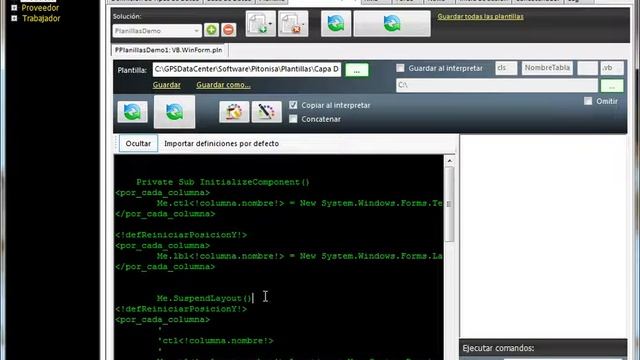Open the PlanillasDemo solution dropdown

196,31
